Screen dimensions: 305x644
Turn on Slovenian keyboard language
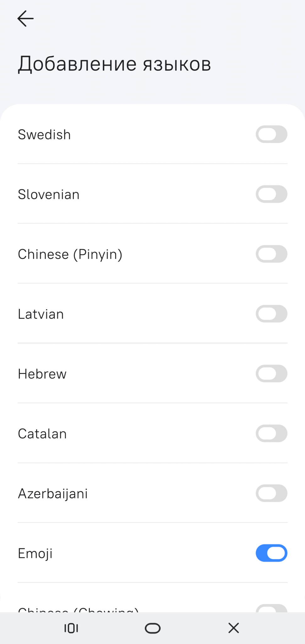click(x=271, y=194)
